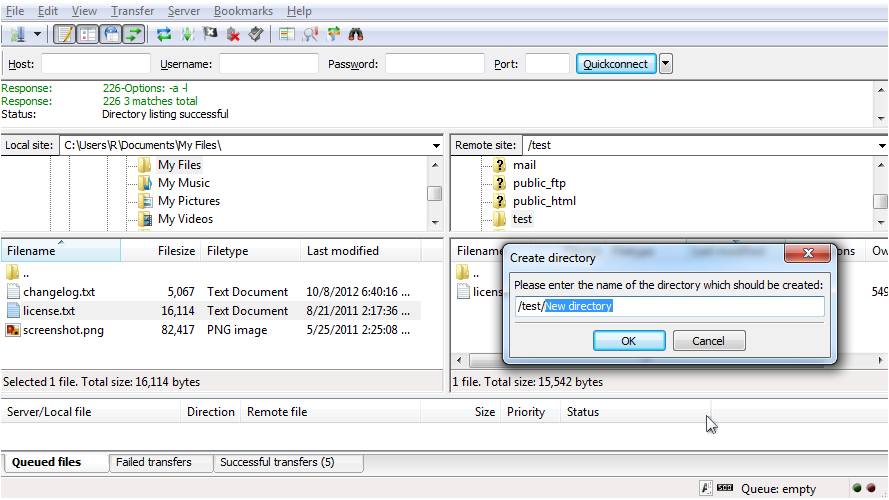889x500 pixels.
Task: Open the Site Manager dropdown arrow
Action: [37, 35]
